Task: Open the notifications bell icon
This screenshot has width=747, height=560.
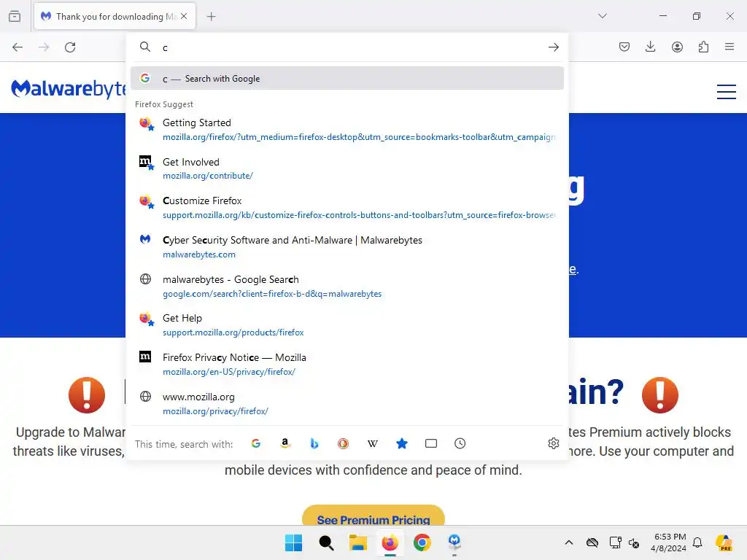Action: point(697,542)
